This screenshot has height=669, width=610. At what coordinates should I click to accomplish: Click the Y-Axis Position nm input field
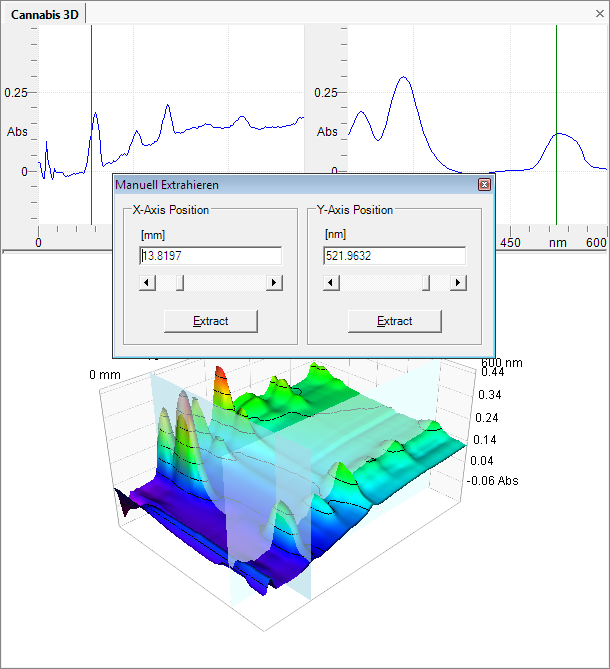pos(395,256)
